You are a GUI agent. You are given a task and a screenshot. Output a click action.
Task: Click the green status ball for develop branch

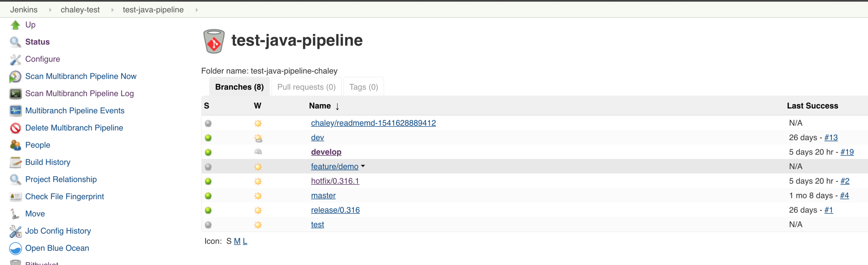[208, 152]
